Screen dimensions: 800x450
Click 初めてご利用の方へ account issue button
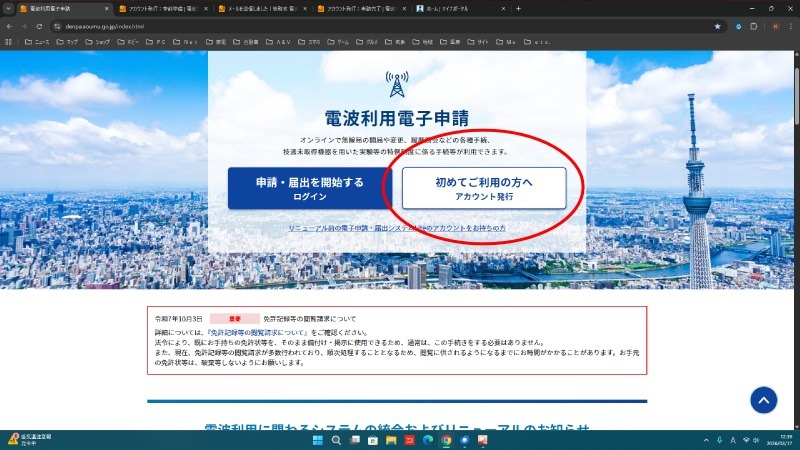pyautogui.click(x=484, y=188)
